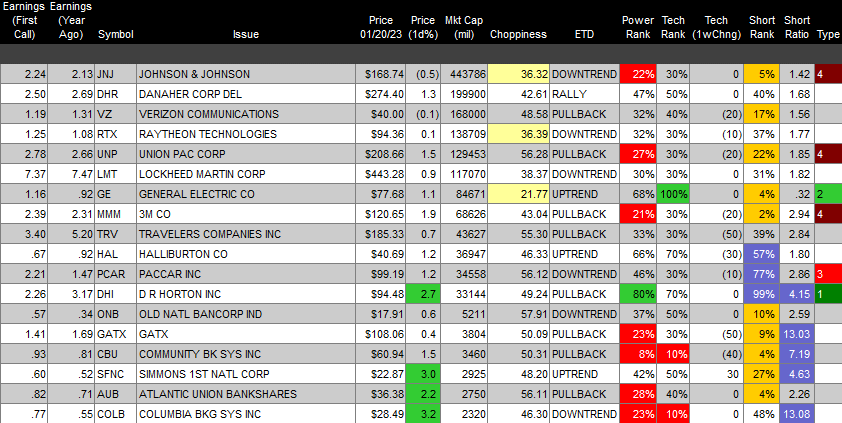Viewport: 842px width, 423px height.
Task: Select COLUMBIA BKG SYS INC issue name
Action: point(200,414)
